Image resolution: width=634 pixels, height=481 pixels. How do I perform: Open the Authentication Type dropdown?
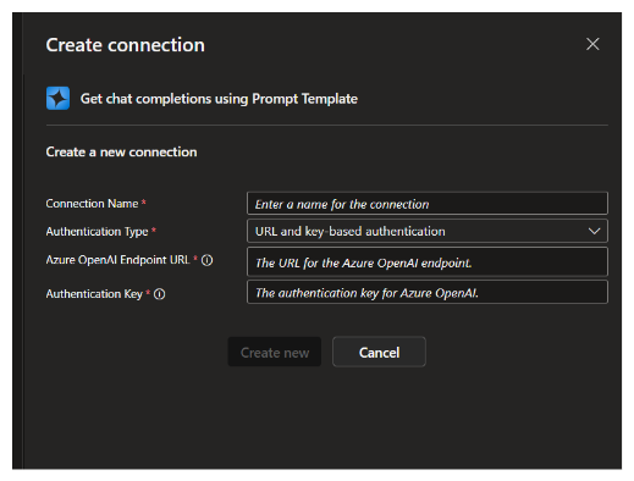pos(427,231)
